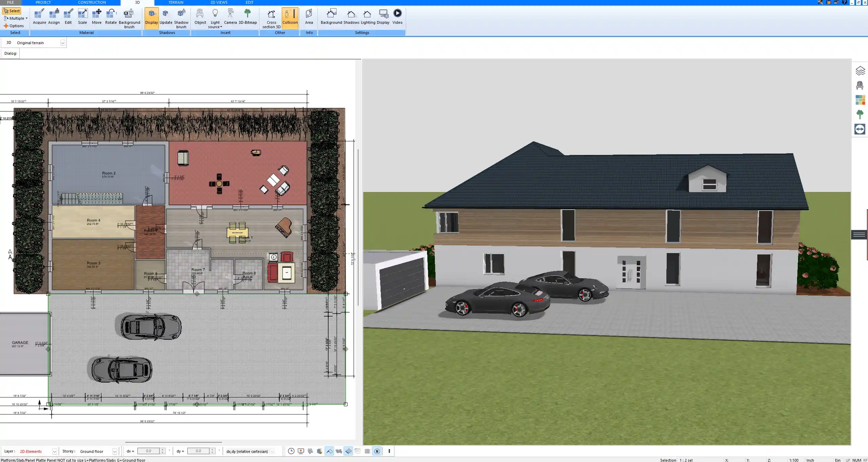Activate the Background brush tool
This screenshot has height=462, width=868.
pos(129,19)
